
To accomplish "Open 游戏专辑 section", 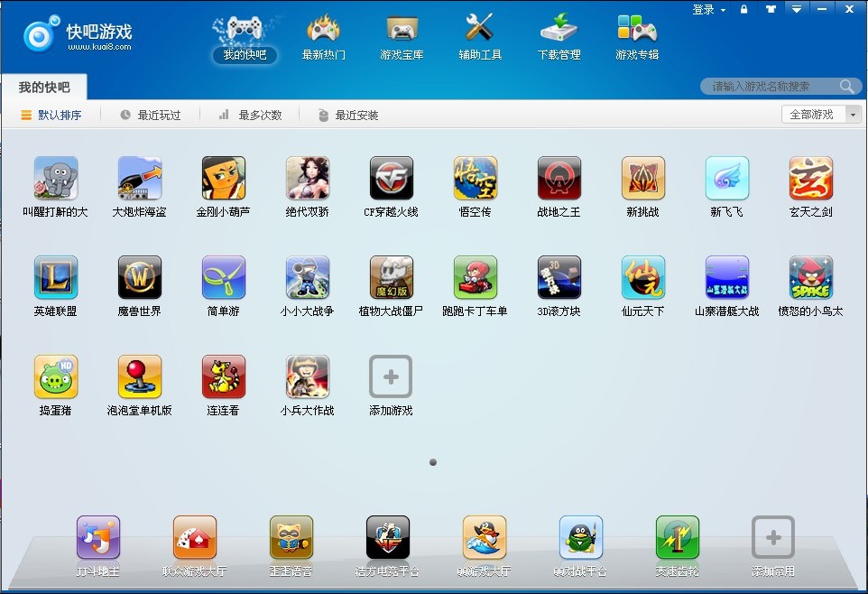I will pyautogui.click(x=637, y=39).
